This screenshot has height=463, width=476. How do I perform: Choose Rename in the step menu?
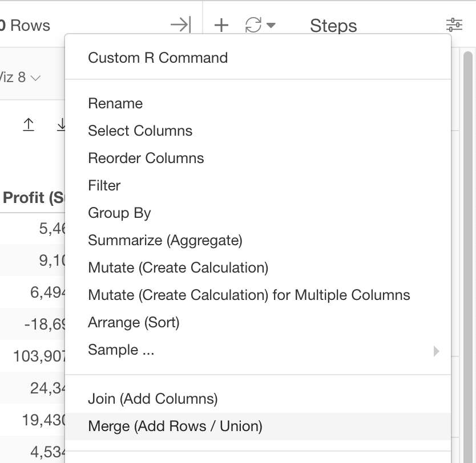pos(115,103)
